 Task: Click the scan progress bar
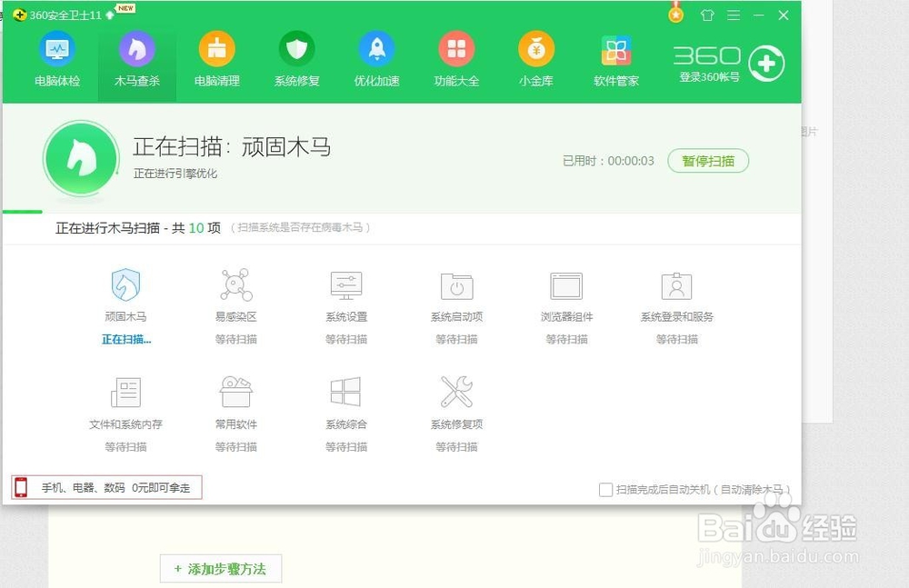pyautogui.click(x=402, y=212)
